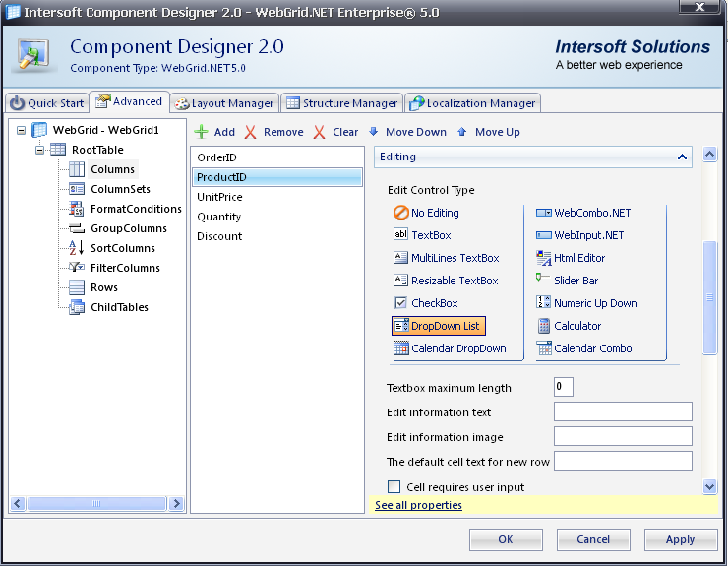Click the GroupColumns node icon

coord(77,228)
